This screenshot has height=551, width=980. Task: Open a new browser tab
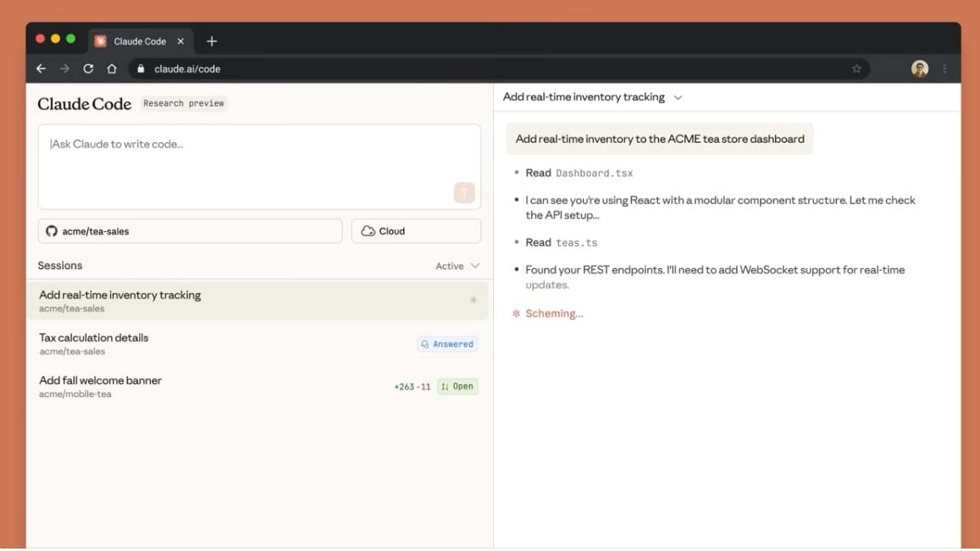(x=212, y=41)
